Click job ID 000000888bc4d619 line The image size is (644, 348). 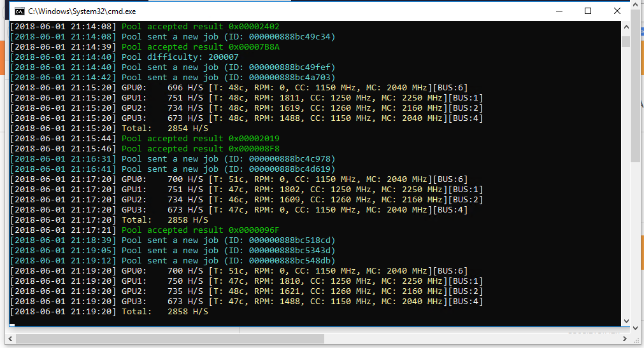click(x=173, y=169)
